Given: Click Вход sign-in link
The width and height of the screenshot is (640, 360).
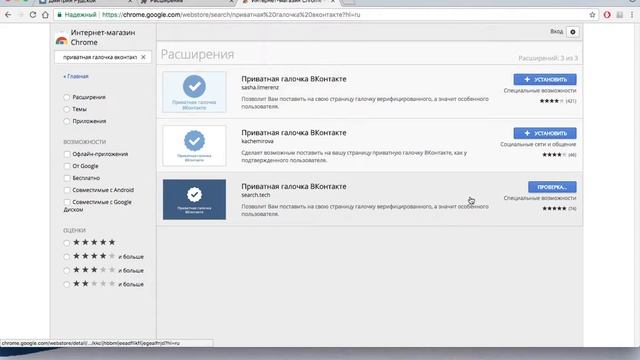Looking at the screenshot, I should [x=556, y=31].
